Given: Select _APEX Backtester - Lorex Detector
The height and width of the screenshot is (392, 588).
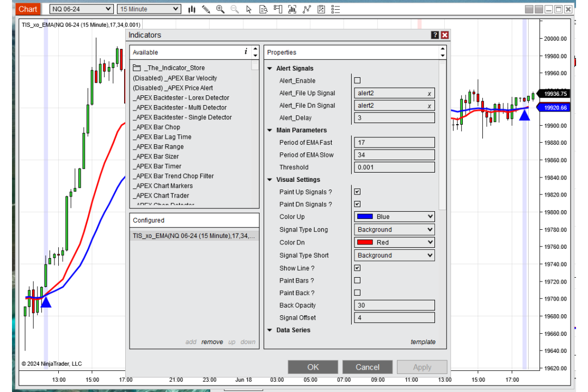Looking at the screenshot, I should pos(181,97).
